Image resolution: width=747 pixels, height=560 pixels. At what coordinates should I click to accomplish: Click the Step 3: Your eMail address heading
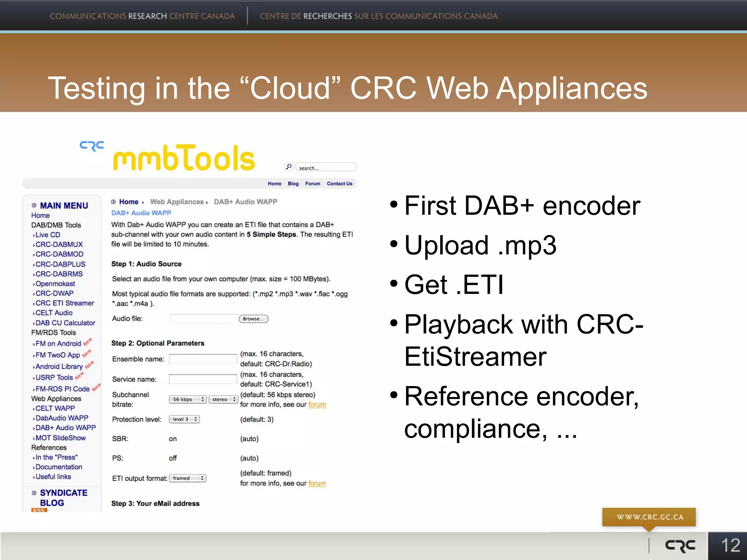coord(155,503)
